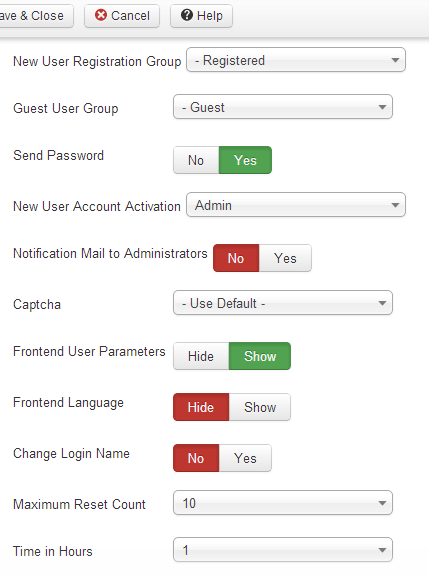Set Send Password to No
429x578 pixels.
point(196,160)
